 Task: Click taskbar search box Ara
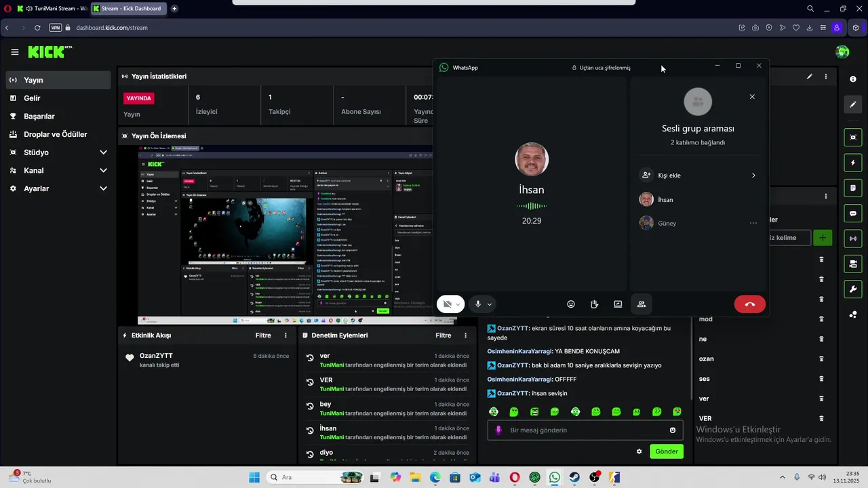[x=315, y=477]
